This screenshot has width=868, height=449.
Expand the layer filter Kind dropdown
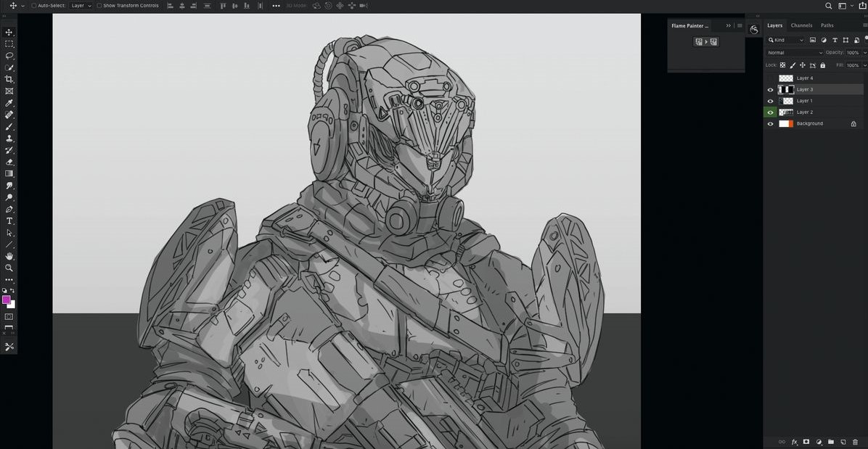(786, 40)
